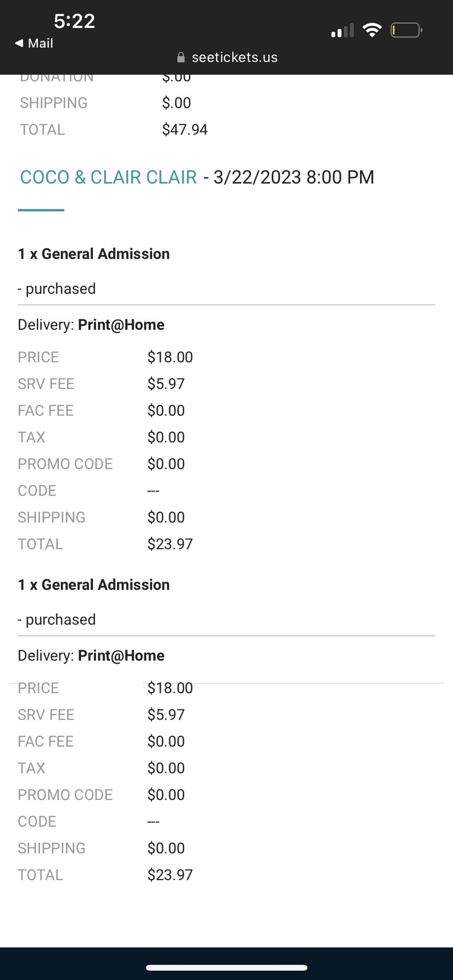Select the second General Admission ticket heading
Image resolution: width=453 pixels, height=980 pixels.
(x=94, y=584)
